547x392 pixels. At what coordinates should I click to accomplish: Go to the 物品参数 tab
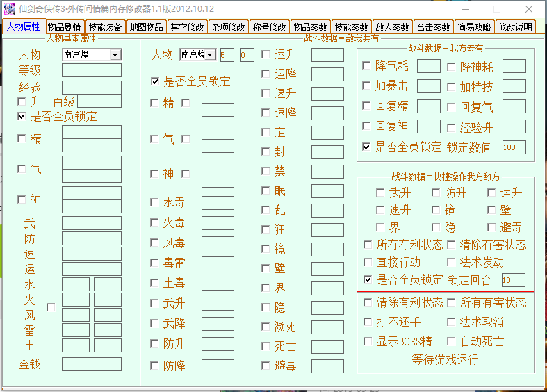[311, 27]
